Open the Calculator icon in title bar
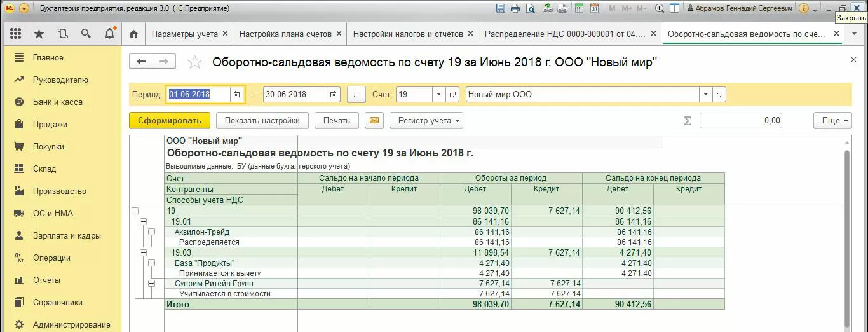The width and height of the screenshot is (868, 332). (579, 8)
